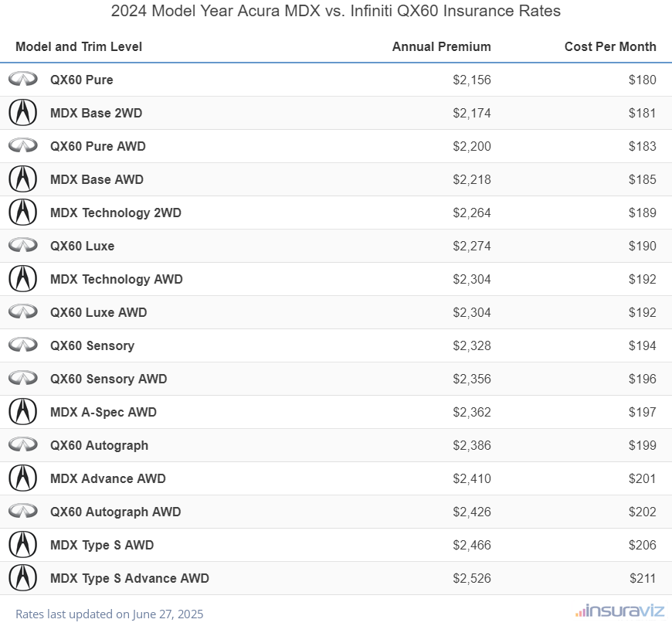Click the $2,386 annual premium value
Image resolution: width=672 pixels, height=626 pixels.
click(x=472, y=445)
